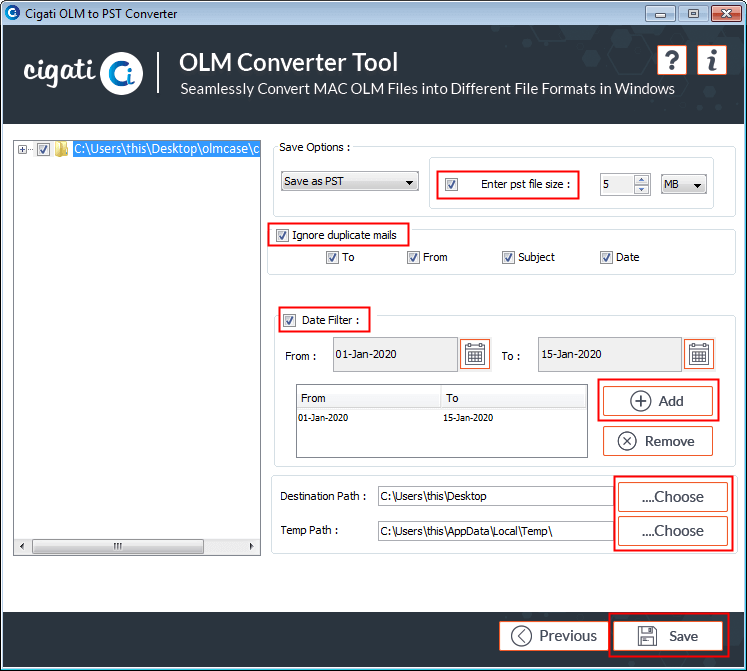This screenshot has height=671, width=747.
Task: Click the Destination Path text field
Action: [x=495, y=496]
